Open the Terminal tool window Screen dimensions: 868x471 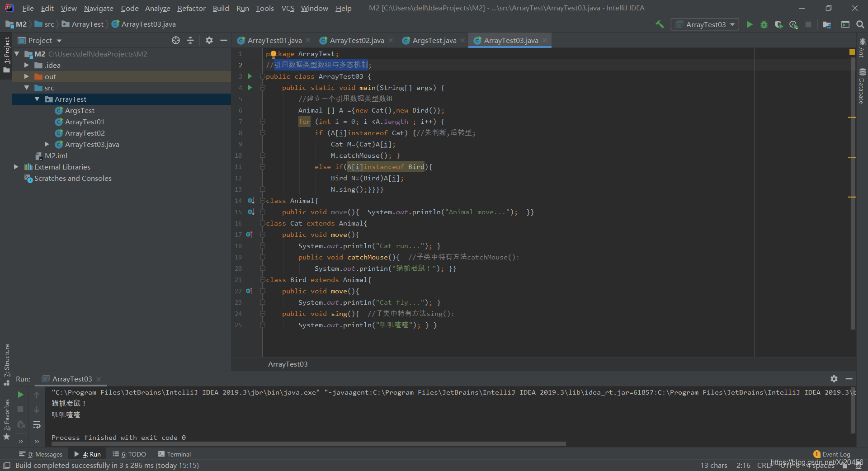pyautogui.click(x=175, y=454)
